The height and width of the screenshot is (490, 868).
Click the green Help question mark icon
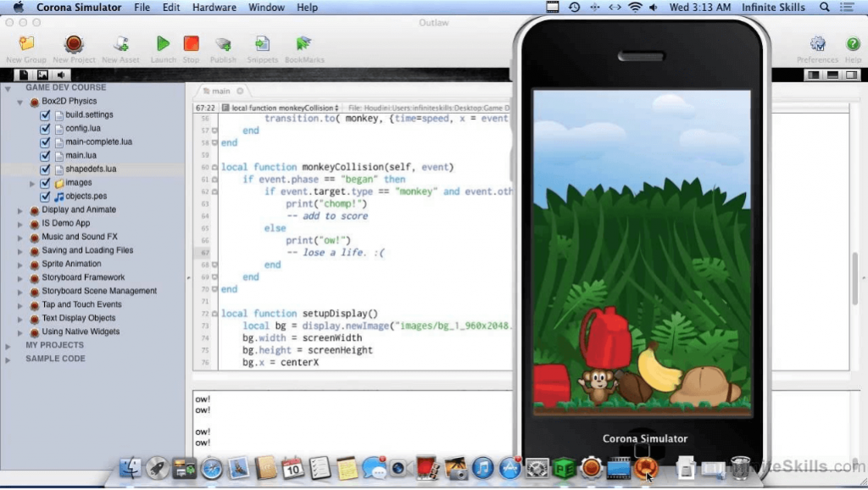tap(853, 44)
